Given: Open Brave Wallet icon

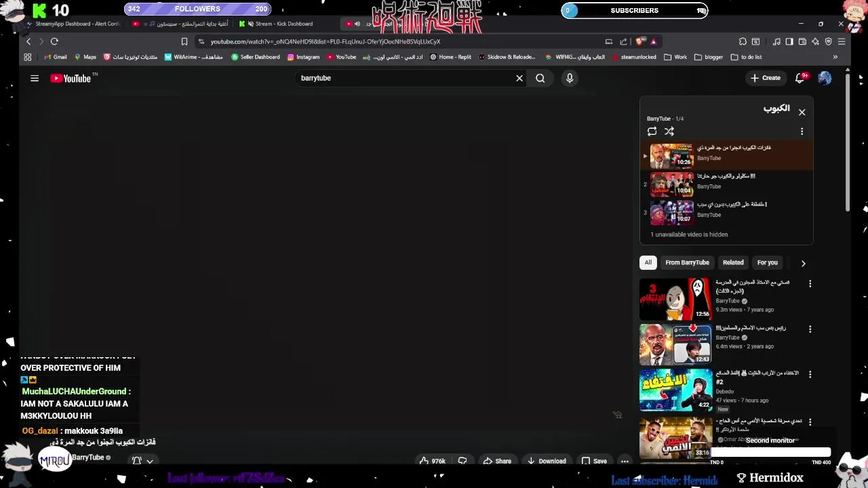Looking at the screenshot, I should (x=802, y=41).
